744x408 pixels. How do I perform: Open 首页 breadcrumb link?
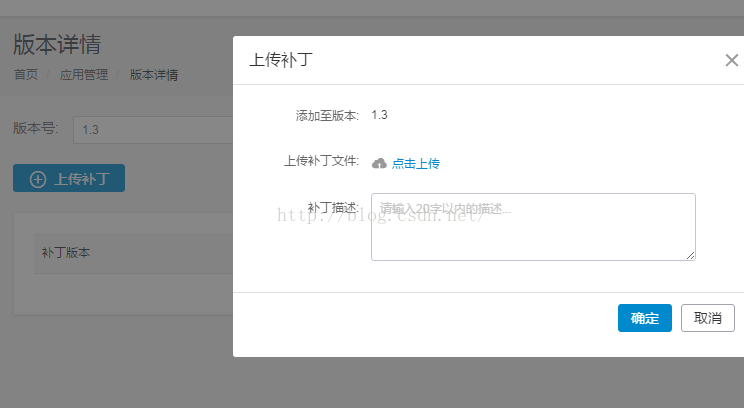click(26, 74)
